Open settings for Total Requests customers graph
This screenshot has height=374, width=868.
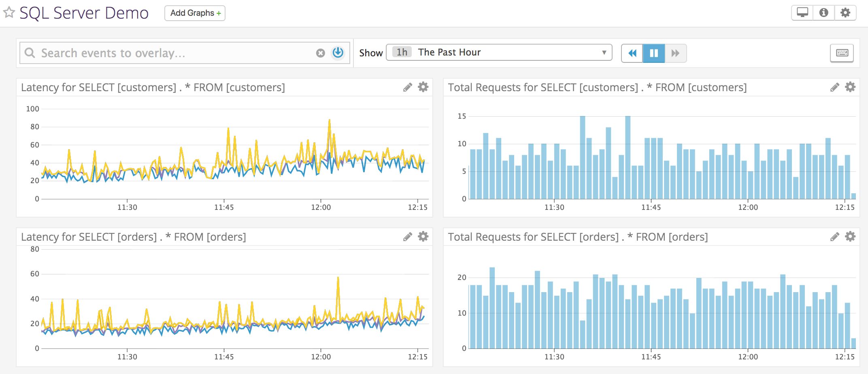tap(850, 87)
